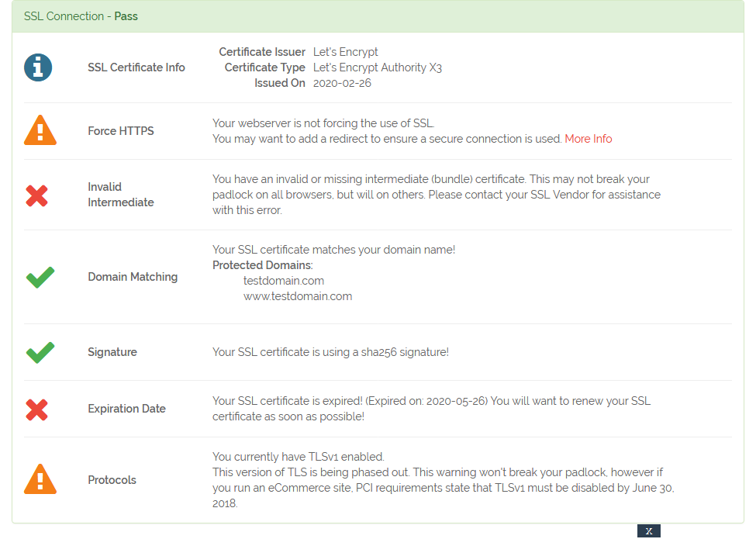Click the protected domain testdomain.com

tap(284, 281)
